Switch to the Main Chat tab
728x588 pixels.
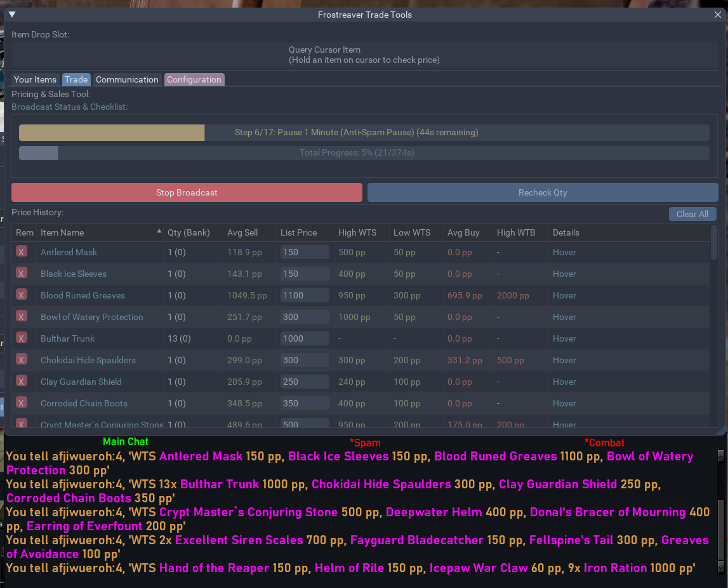[x=126, y=442]
